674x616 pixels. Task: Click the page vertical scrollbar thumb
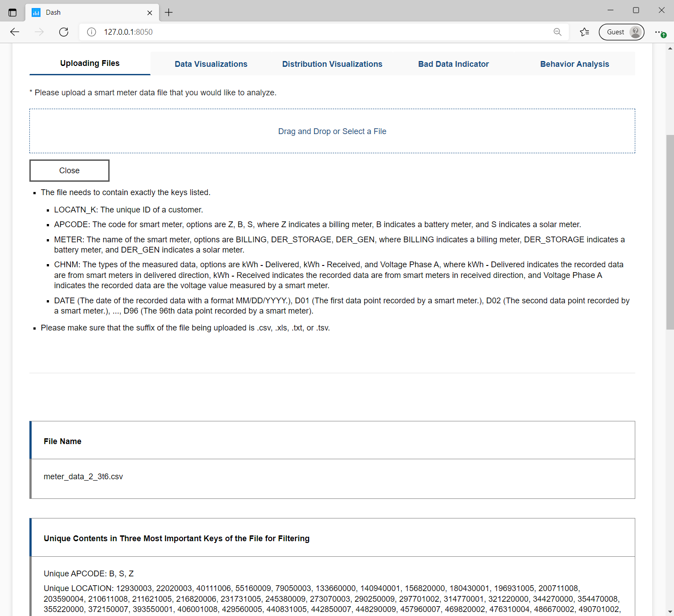click(670, 232)
